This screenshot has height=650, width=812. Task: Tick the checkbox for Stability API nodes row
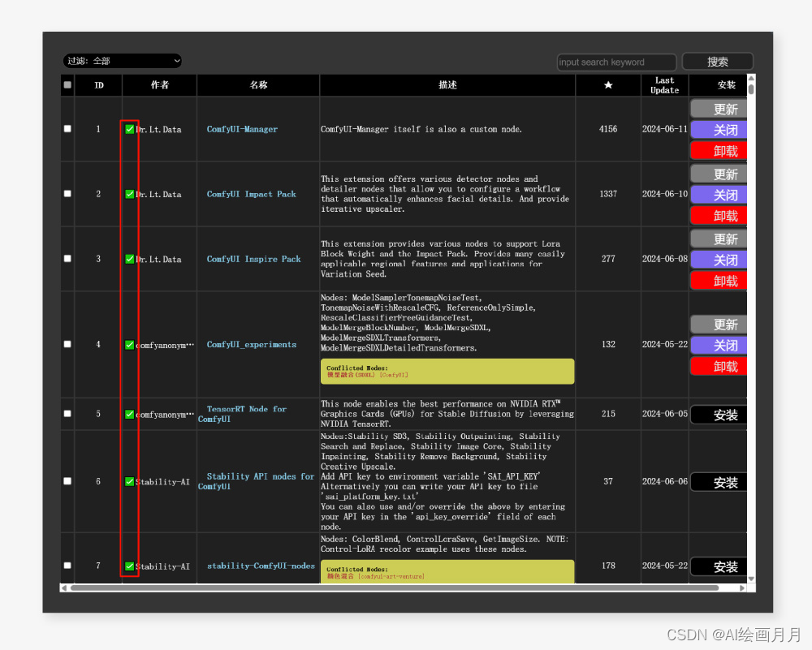coord(67,480)
